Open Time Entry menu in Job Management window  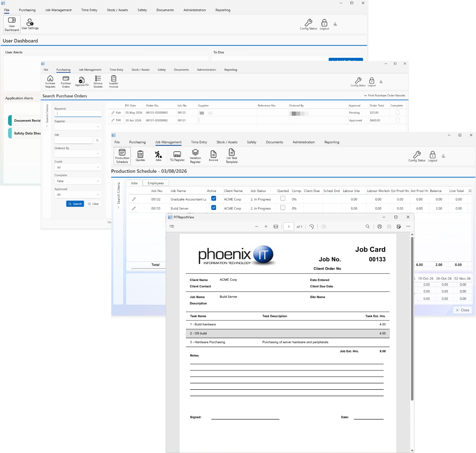pyautogui.click(x=199, y=142)
